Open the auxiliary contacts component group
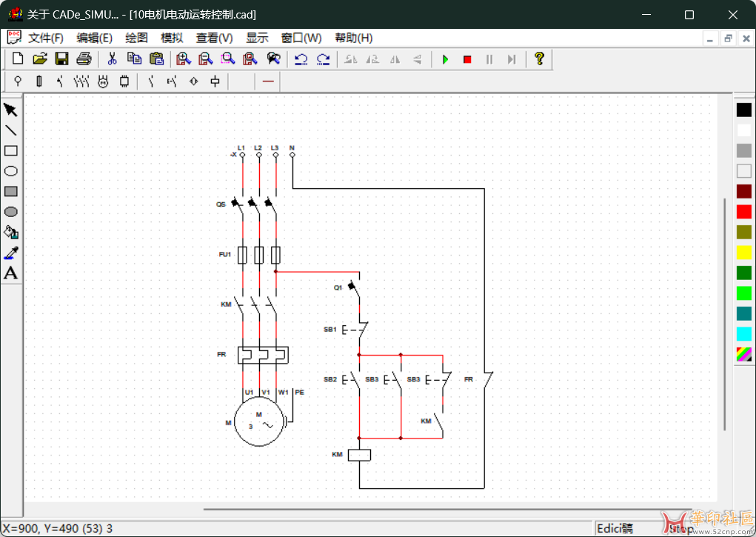 151,81
